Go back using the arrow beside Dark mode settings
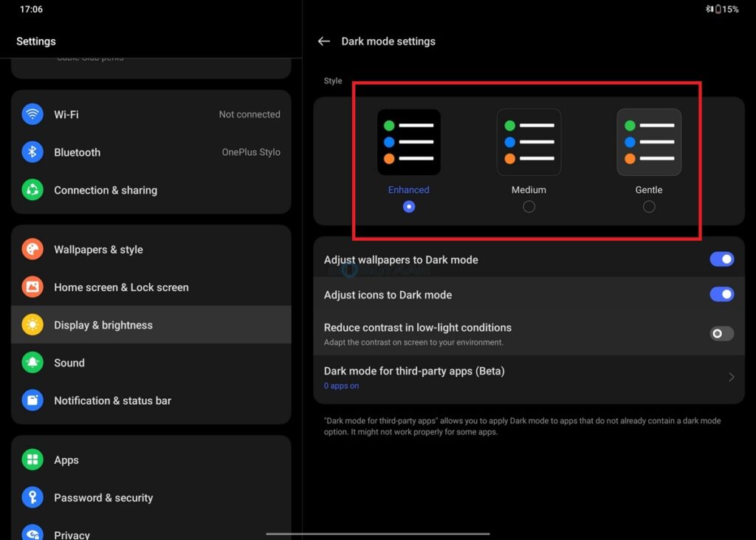The image size is (756, 540). 323,41
